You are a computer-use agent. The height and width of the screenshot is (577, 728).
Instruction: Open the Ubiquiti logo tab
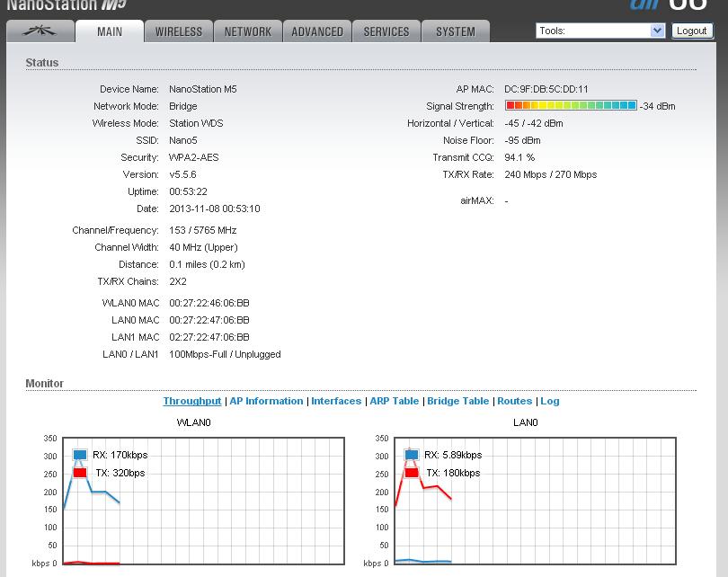coord(40,31)
